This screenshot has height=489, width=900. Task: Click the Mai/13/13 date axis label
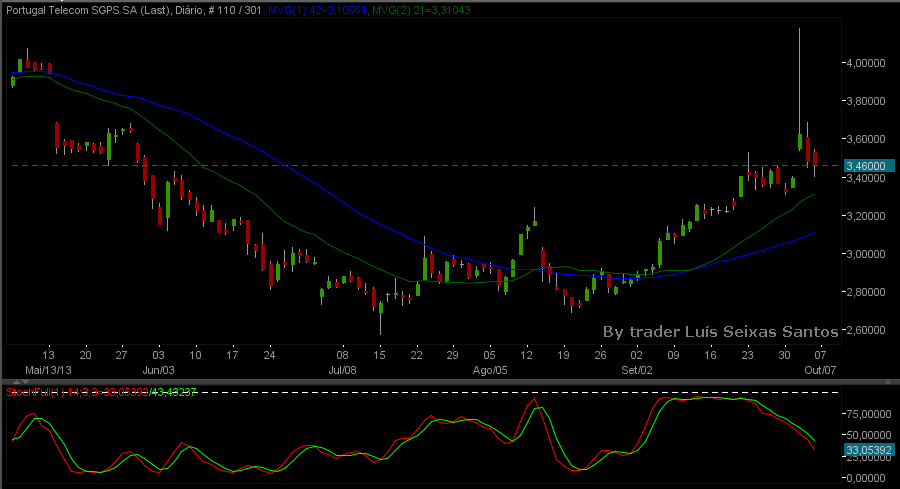point(48,370)
